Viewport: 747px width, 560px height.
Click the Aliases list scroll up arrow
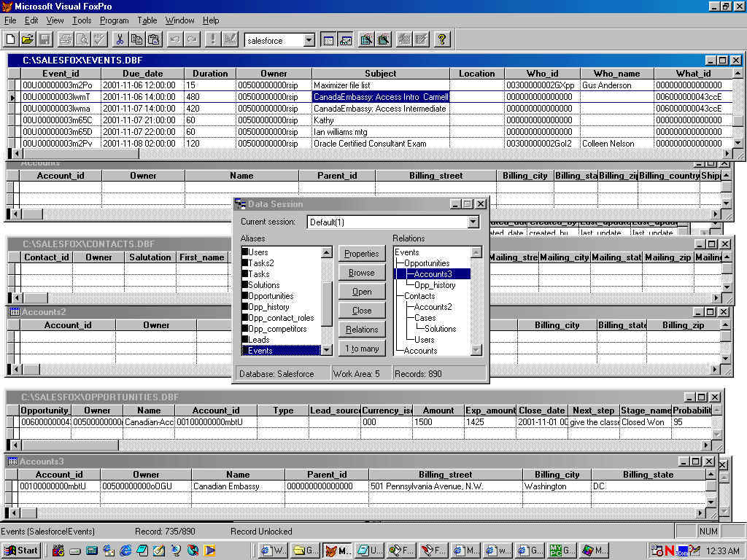(x=326, y=252)
